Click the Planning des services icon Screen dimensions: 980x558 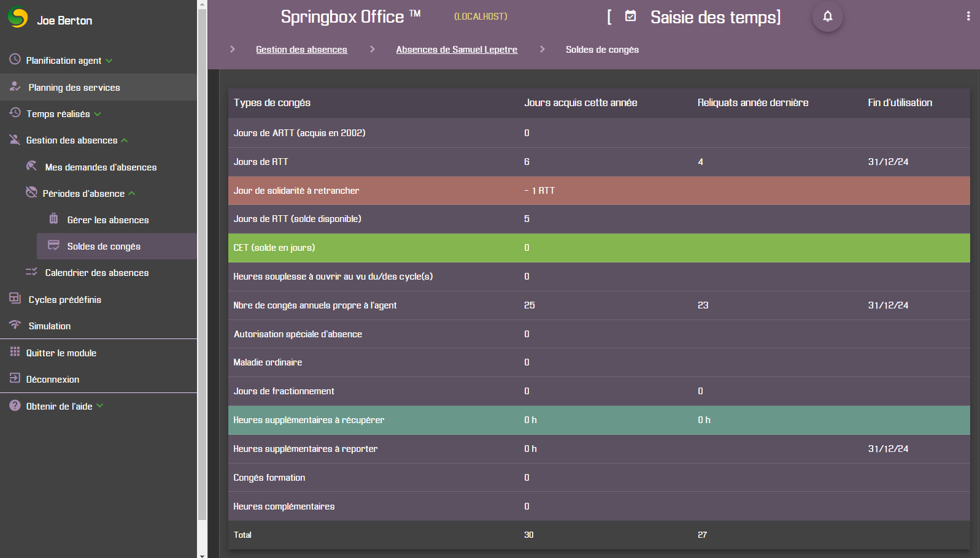click(x=15, y=87)
